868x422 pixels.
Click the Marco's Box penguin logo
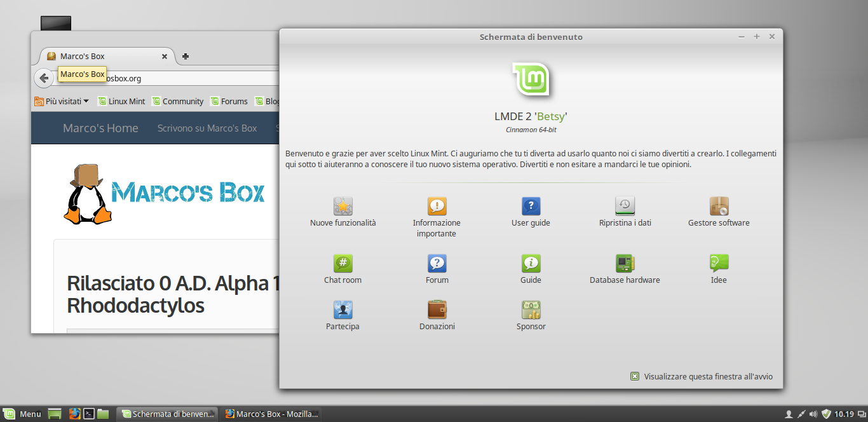165,193
